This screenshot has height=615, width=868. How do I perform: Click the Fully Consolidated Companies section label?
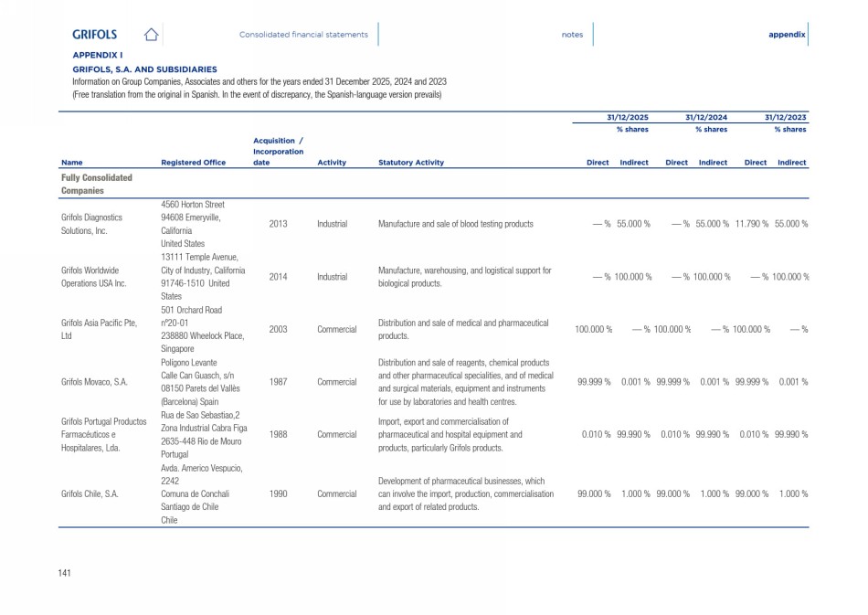(97, 184)
